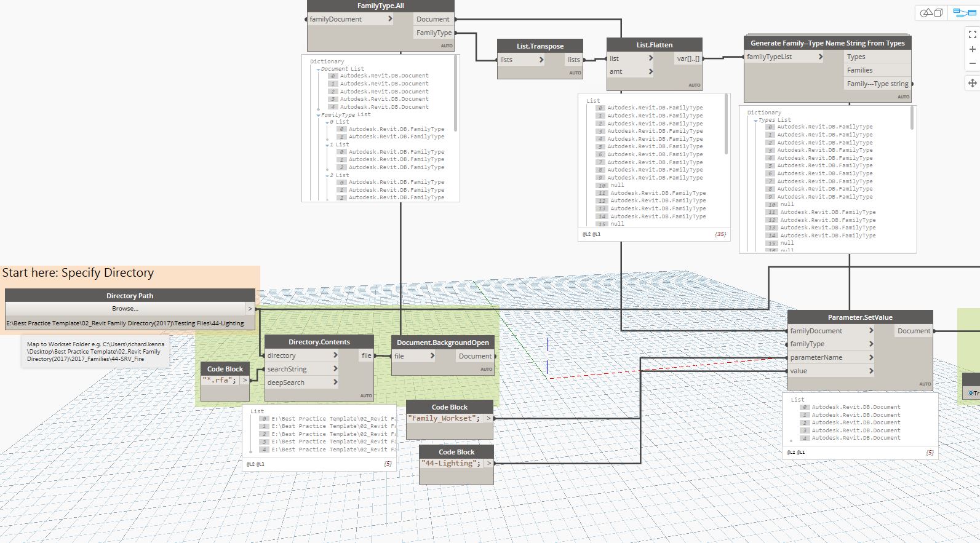The image size is (980, 543).
Task: Select the List.Flatten node title
Action: pyautogui.click(x=655, y=45)
